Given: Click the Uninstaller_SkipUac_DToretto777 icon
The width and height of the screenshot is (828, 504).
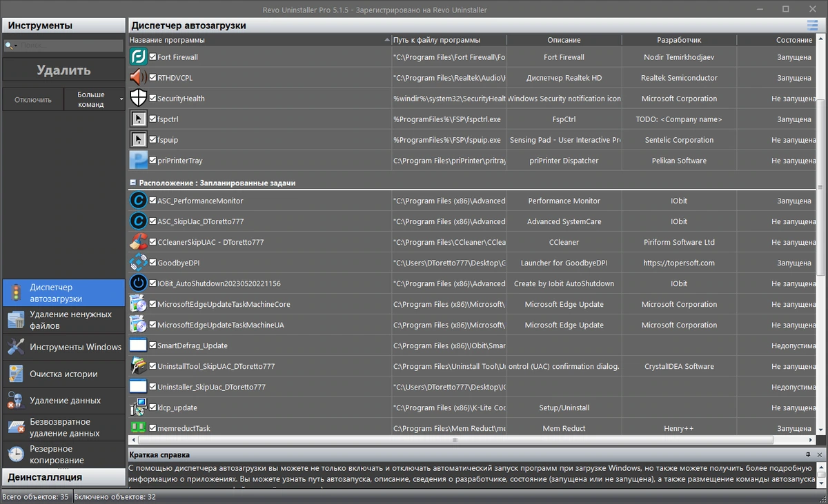Looking at the screenshot, I should tap(139, 387).
